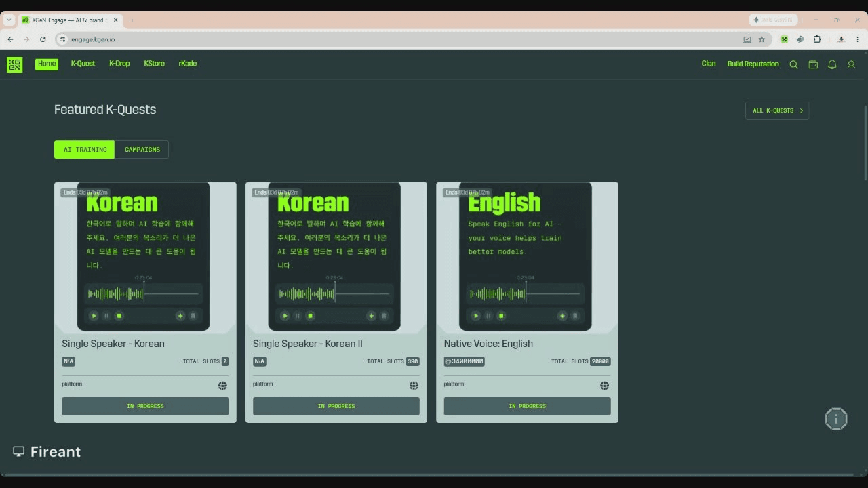
Task: View site information icon in address bar
Action: (x=62, y=39)
